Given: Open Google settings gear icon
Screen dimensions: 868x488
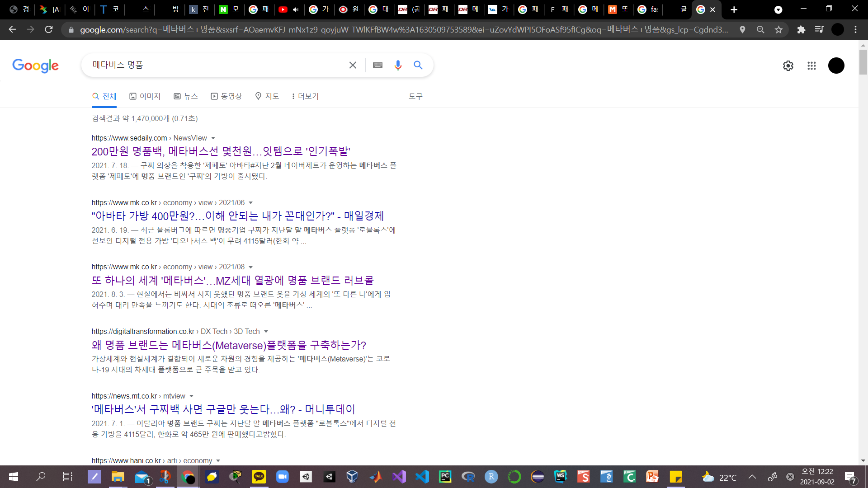Looking at the screenshot, I should coord(788,66).
